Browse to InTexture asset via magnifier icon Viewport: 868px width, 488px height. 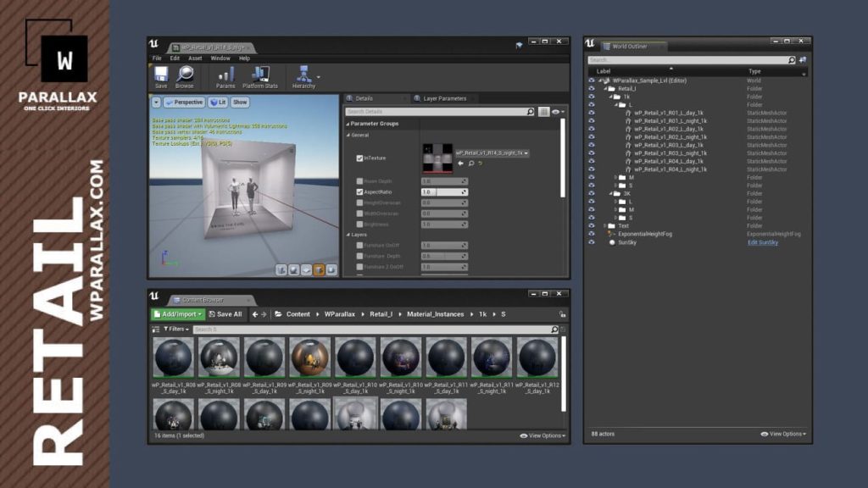(471, 164)
